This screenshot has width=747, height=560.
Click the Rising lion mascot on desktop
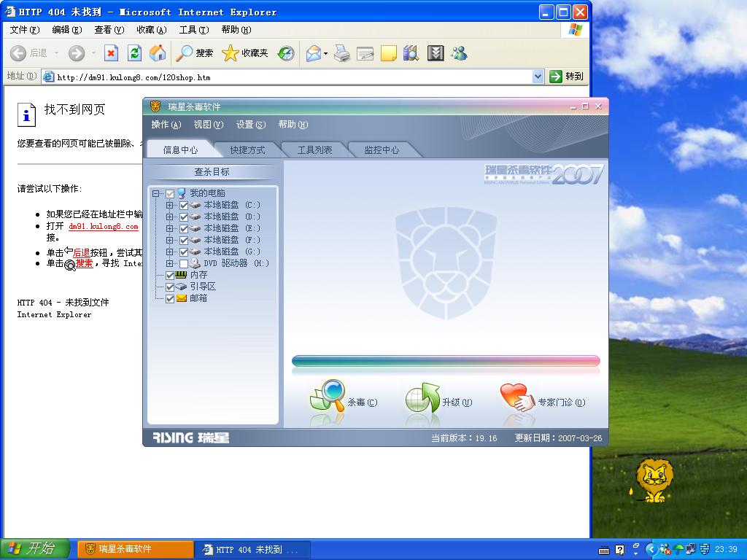pyautogui.click(x=654, y=480)
